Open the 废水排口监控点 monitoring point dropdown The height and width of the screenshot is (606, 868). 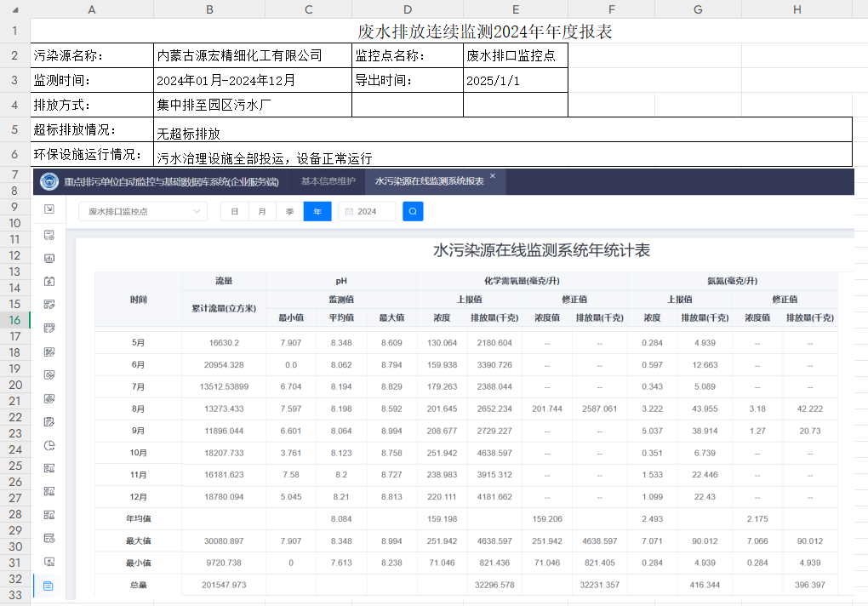(142, 211)
